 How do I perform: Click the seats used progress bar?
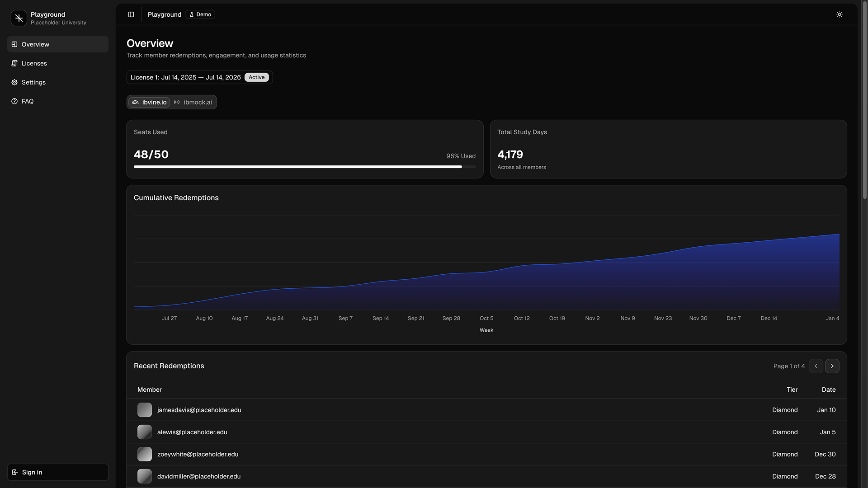(304, 167)
